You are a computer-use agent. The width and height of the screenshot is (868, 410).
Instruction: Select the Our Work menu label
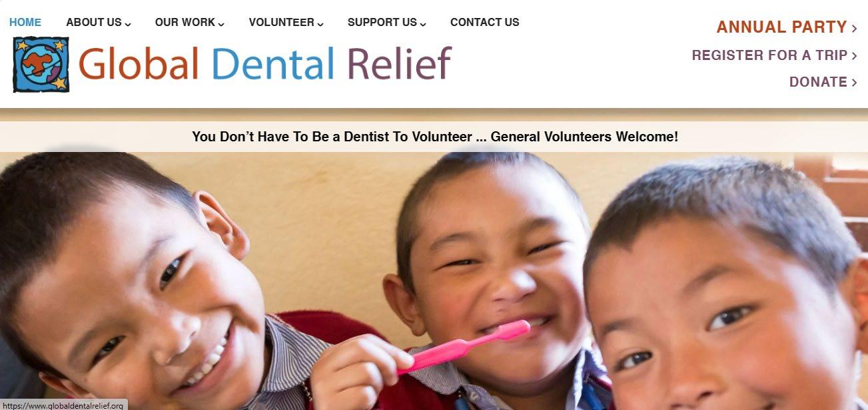click(185, 22)
